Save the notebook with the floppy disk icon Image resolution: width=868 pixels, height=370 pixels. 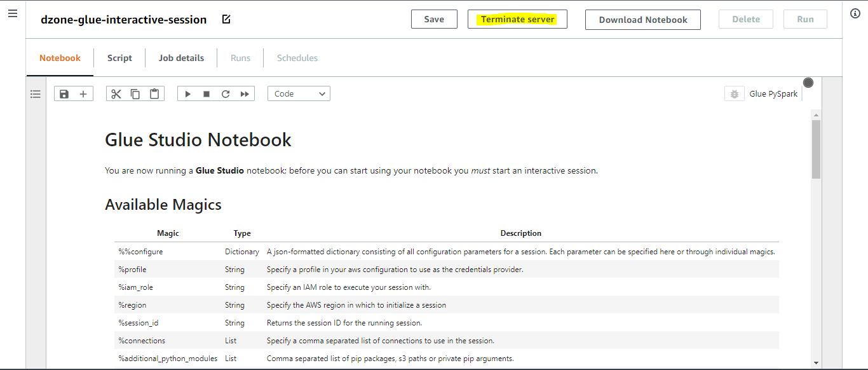click(64, 94)
